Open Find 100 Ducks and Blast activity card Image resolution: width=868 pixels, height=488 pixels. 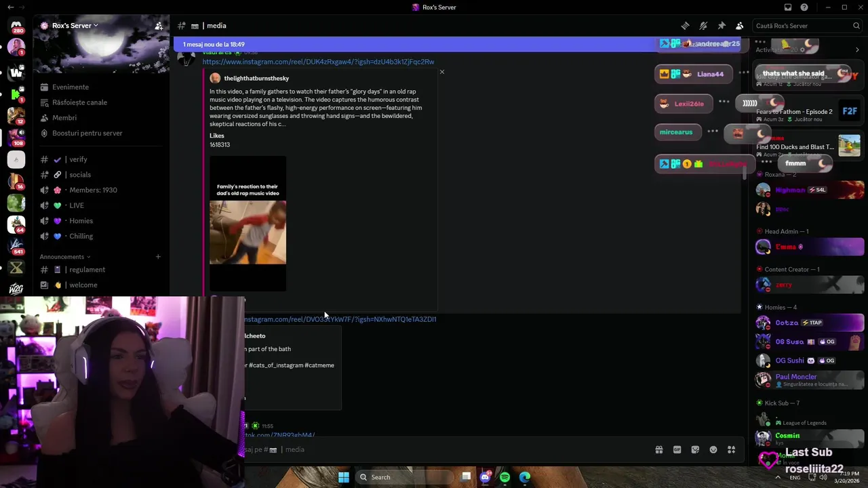[x=808, y=146]
